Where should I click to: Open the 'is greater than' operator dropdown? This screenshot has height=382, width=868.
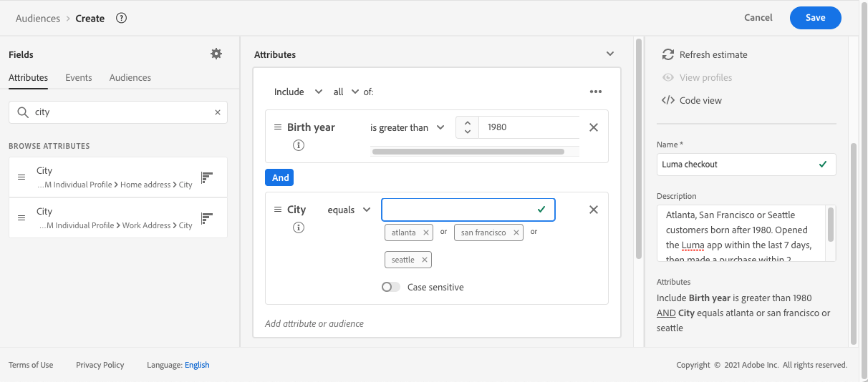(x=408, y=127)
